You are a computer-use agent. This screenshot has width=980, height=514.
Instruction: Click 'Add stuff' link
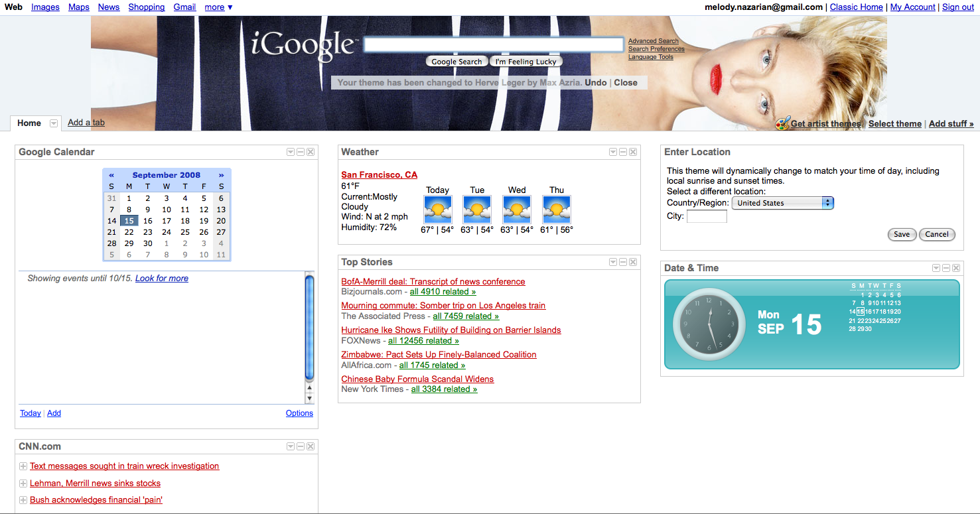[x=951, y=124]
